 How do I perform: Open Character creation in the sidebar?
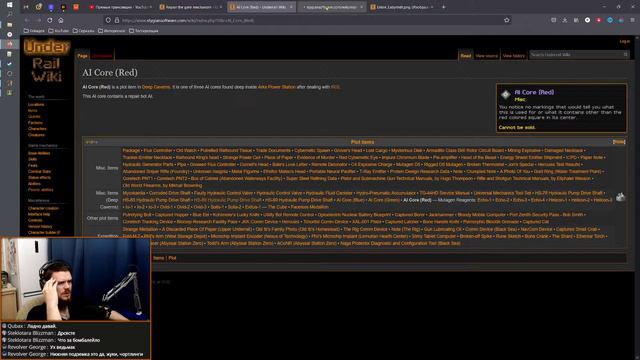click(43, 208)
